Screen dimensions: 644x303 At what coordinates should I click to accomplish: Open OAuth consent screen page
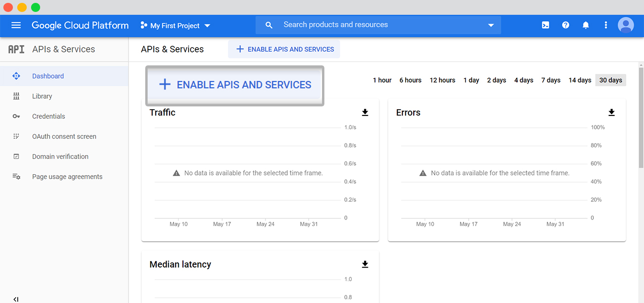pos(64,136)
